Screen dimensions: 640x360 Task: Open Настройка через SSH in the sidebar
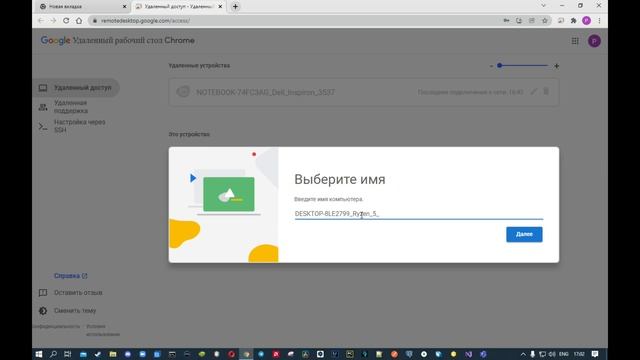coord(76,126)
